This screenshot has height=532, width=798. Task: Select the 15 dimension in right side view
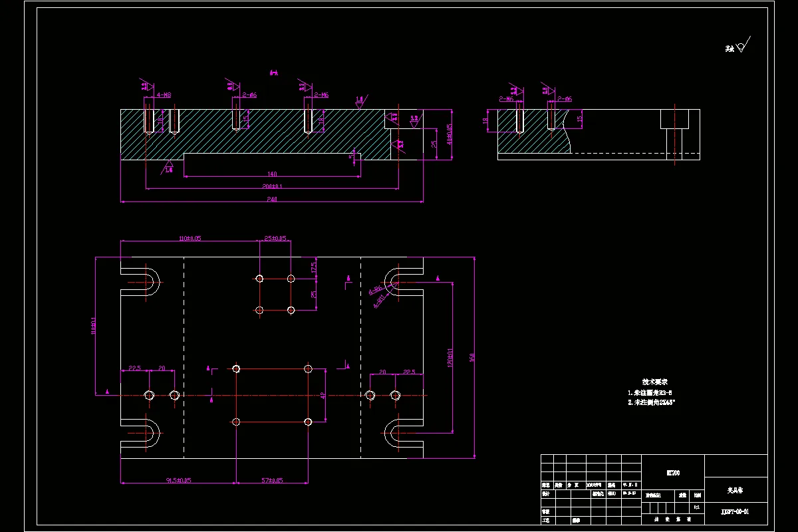(x=579, y=120)
